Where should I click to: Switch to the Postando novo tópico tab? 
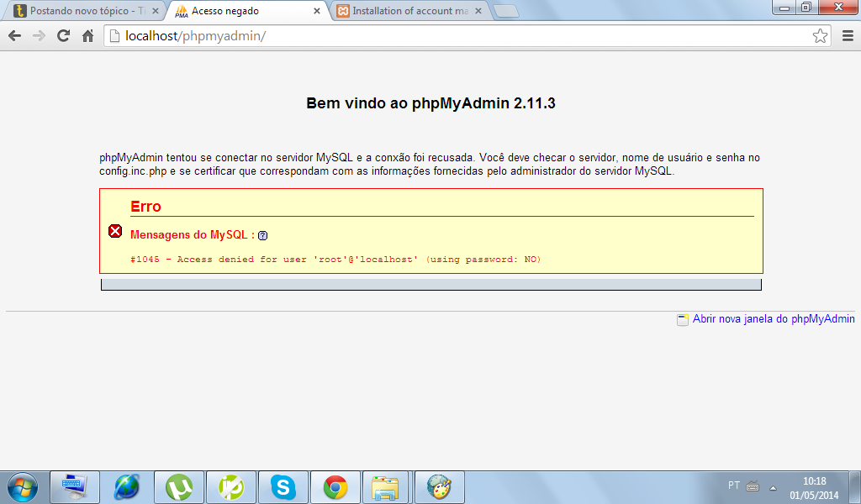point(82,11)
